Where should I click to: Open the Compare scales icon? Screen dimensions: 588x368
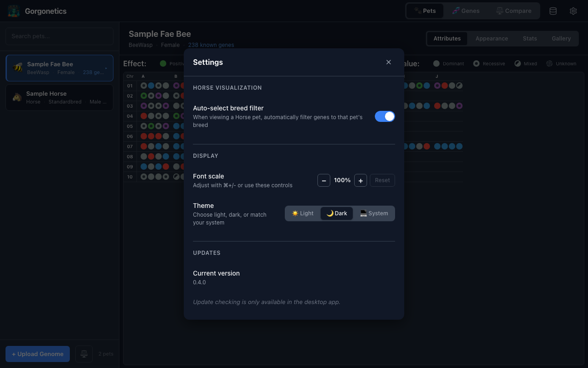[500, 10]
